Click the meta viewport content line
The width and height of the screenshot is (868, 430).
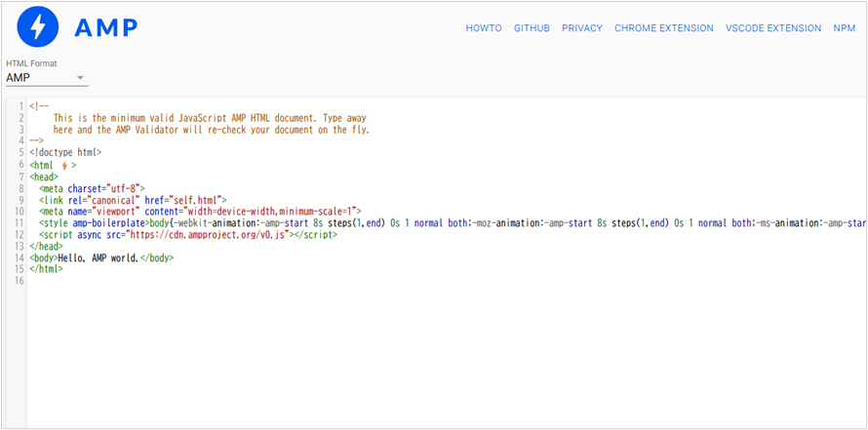coord(200,212)
